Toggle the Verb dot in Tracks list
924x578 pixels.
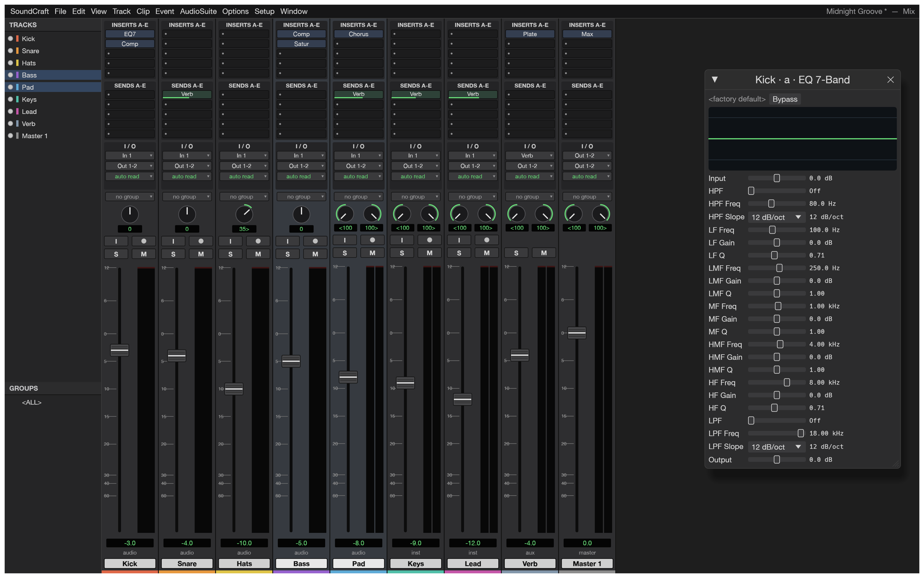11,124
